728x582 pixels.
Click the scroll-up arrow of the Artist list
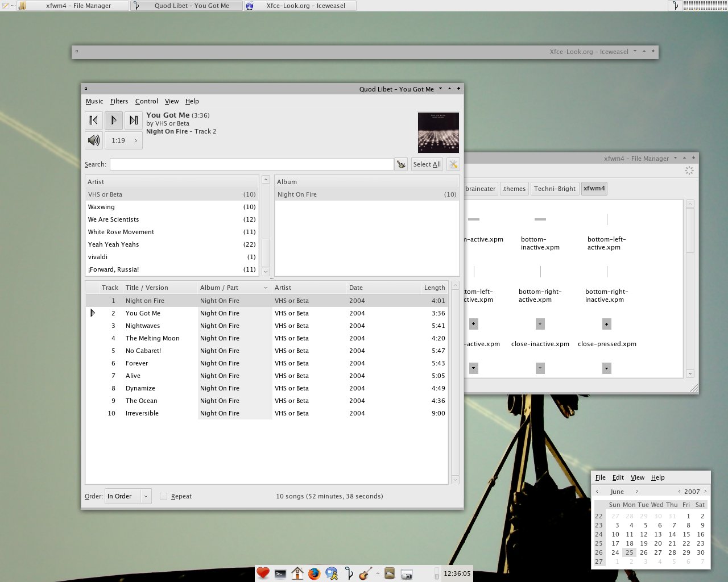tap(266, 180)
